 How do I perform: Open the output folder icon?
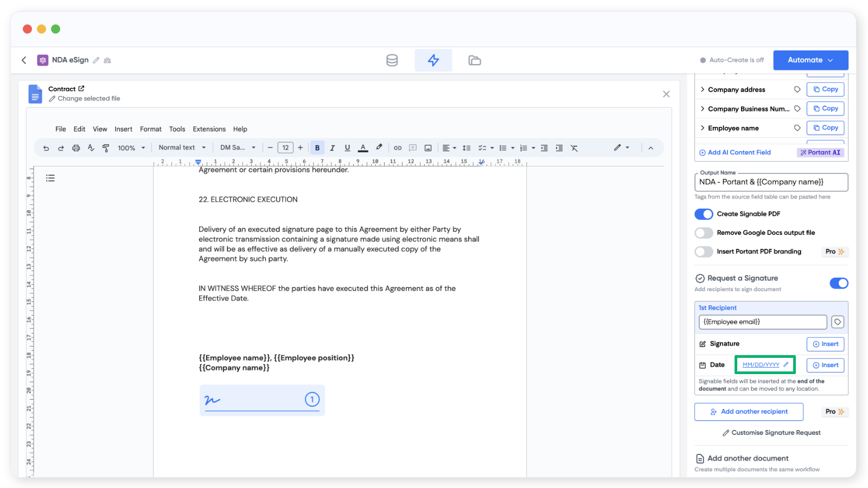(475, 60)
